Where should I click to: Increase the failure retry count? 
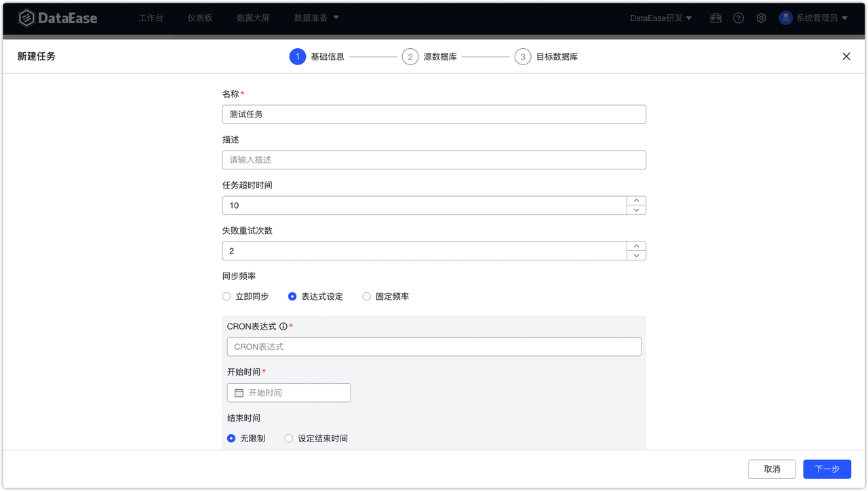point(636,246)
